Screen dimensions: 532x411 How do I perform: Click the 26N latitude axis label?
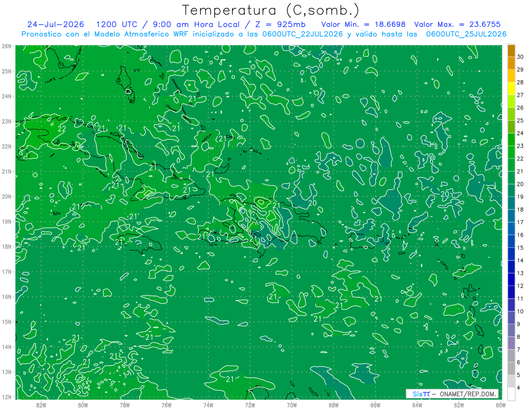6,46
